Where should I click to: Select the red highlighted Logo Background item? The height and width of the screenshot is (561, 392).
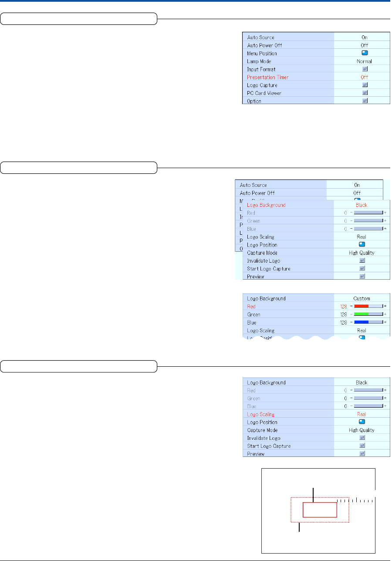click(x=266, y=205)
